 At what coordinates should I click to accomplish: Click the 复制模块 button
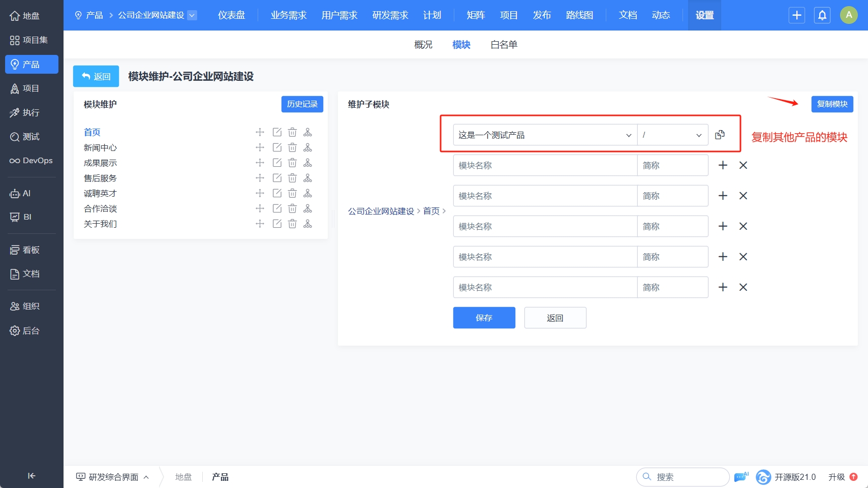tap(832, 104)
